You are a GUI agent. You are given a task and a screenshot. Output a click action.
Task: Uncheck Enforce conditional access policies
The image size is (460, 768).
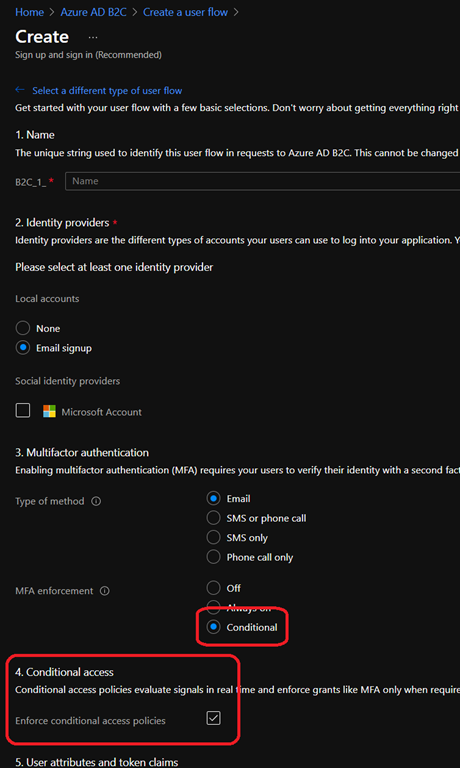[213, 718]
